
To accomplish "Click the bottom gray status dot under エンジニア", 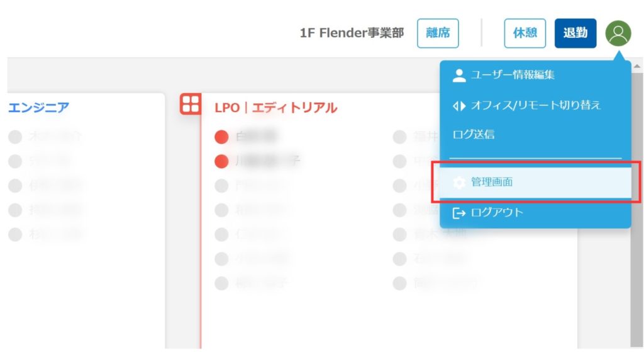I will [16, 235].
